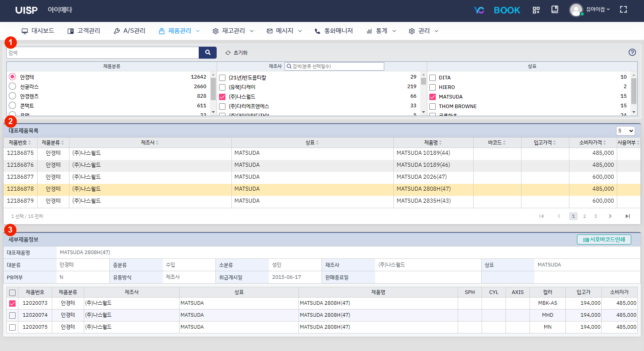
Task: Click the 고객관리 card icon
Action: click(71, 31)
